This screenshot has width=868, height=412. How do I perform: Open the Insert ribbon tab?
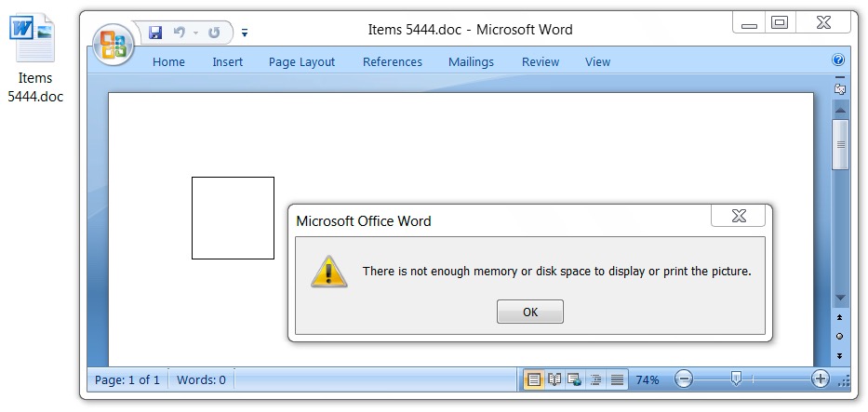tap(228, 62)
